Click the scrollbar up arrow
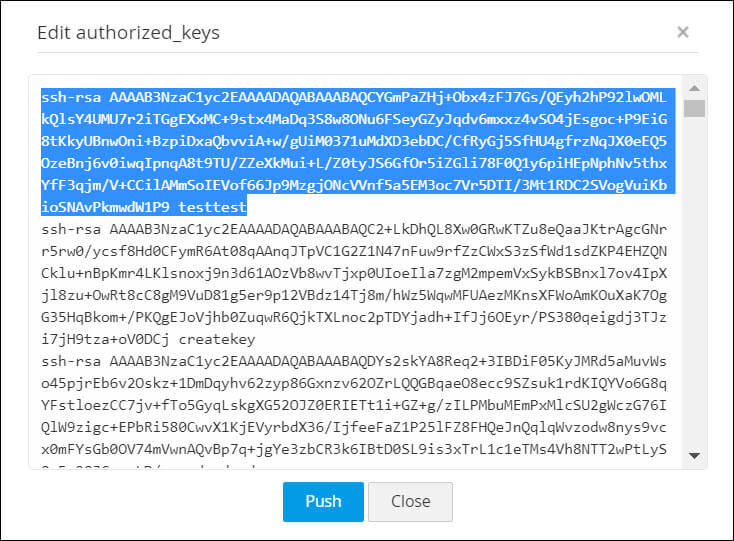 (695, 86)
